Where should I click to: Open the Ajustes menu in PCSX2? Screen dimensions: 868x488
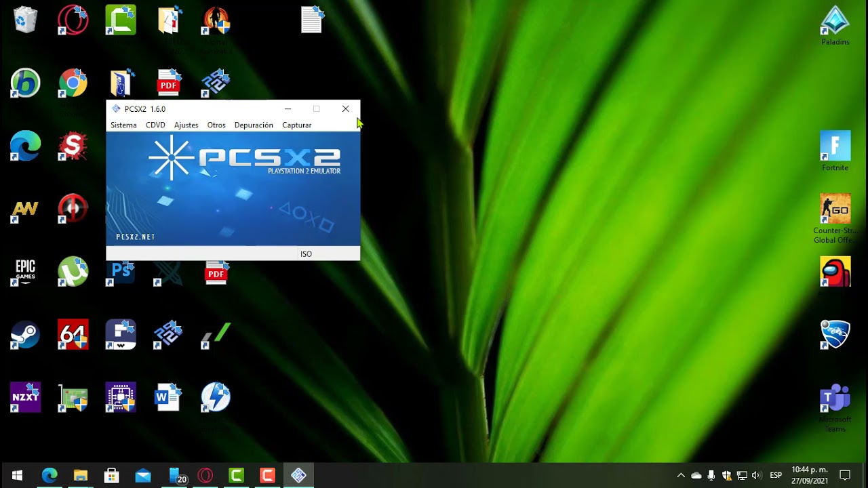pos(186,125)
